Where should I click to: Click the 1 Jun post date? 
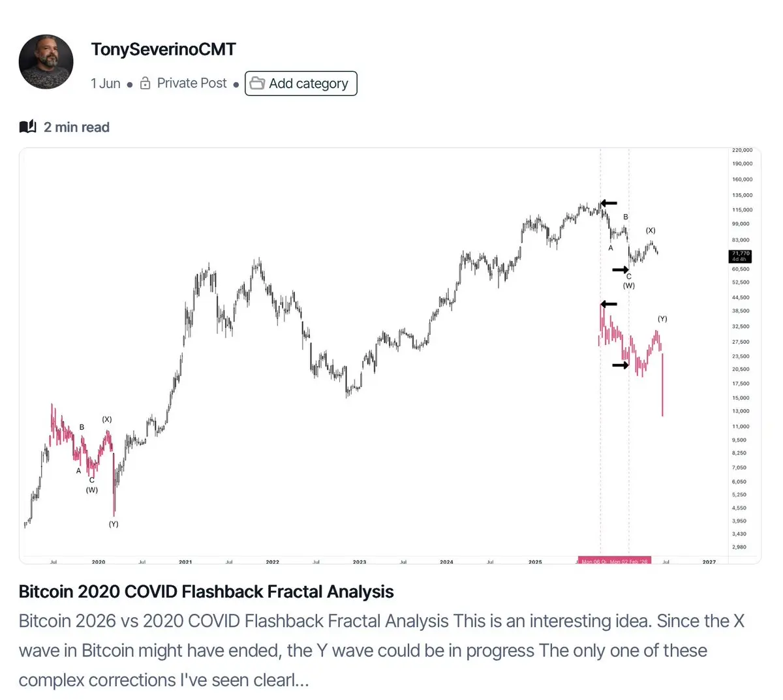coord(106,84)
